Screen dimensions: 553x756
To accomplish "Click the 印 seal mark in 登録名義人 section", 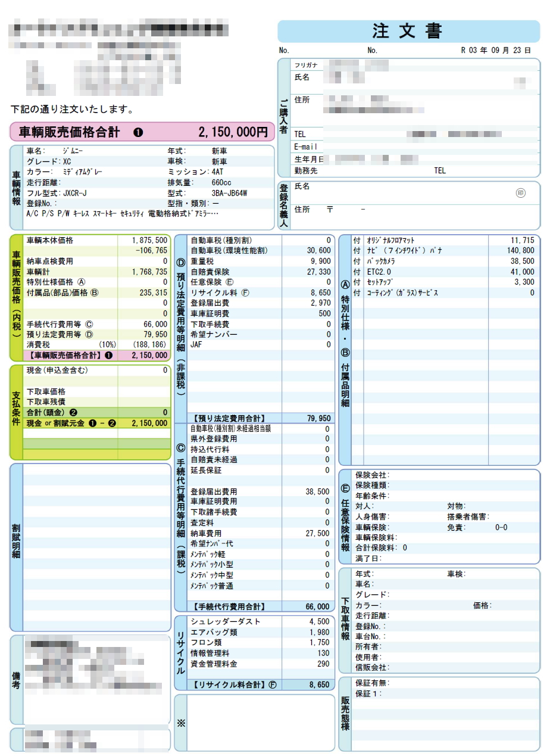I will tap(520, 193).
